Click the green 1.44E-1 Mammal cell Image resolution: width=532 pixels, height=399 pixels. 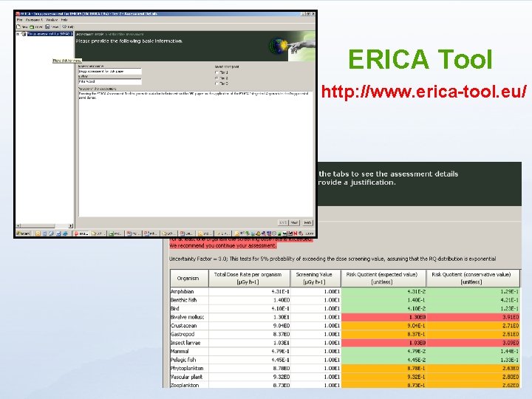[473, 351]
